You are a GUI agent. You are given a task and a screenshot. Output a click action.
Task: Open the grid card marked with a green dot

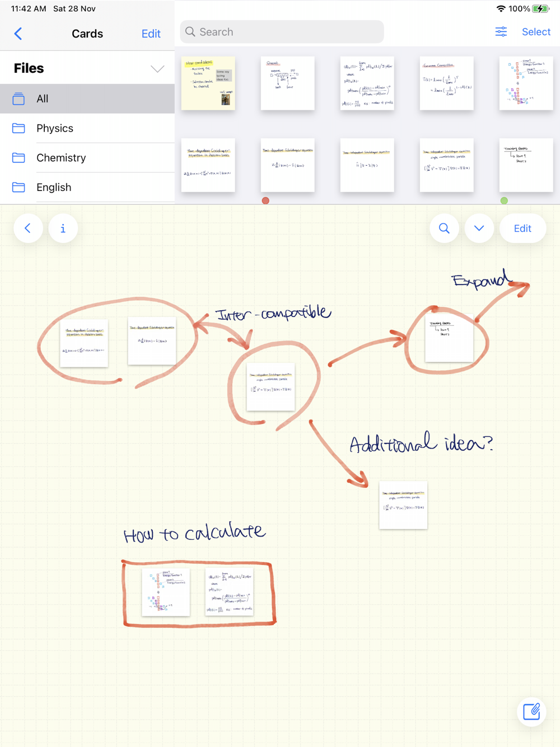click(x=526, y=165)
